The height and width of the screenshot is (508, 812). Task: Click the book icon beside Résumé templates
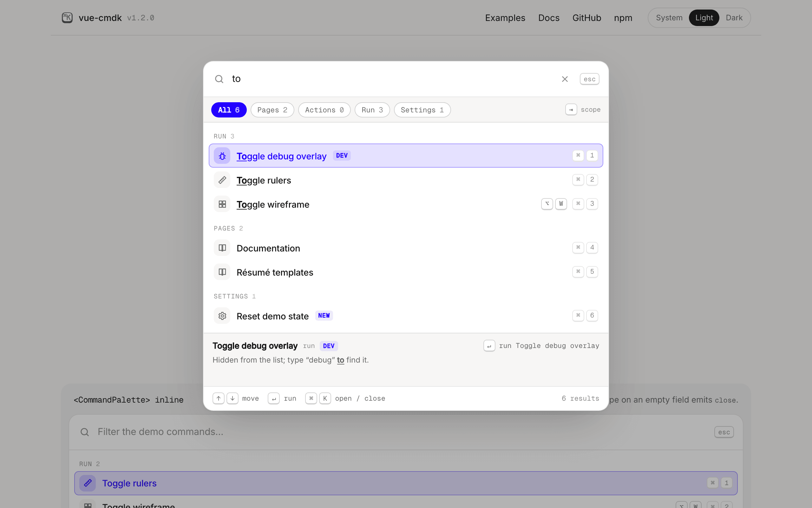point(222,272)
